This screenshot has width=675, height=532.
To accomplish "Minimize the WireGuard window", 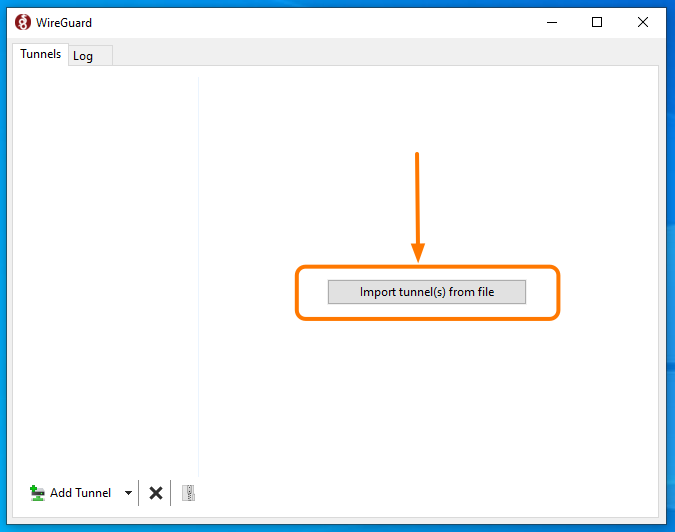I will 551,22.
